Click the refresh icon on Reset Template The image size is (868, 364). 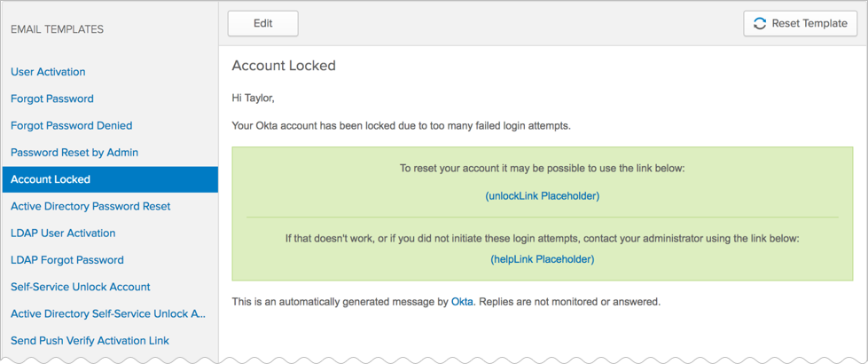click(760, 23)
